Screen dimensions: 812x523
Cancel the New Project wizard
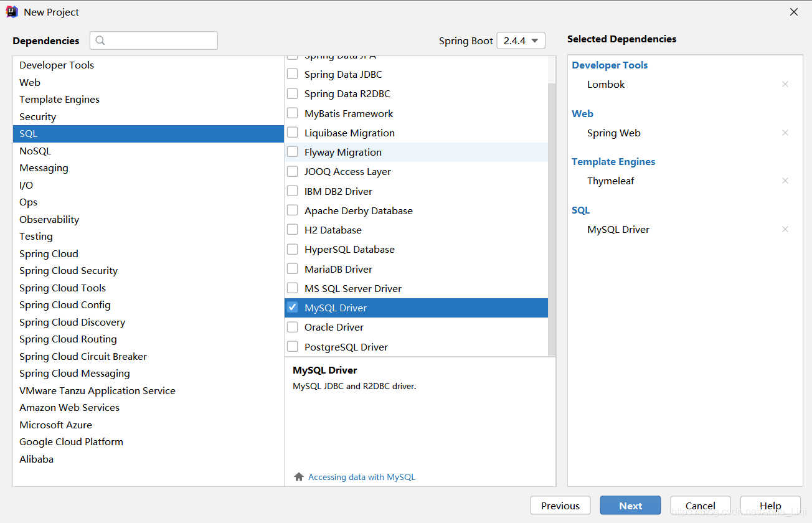(701, 506)
